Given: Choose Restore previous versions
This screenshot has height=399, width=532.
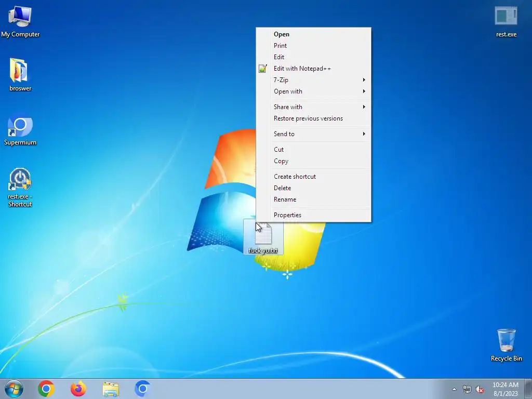Looking at the screenshot, I should point(313,118).
